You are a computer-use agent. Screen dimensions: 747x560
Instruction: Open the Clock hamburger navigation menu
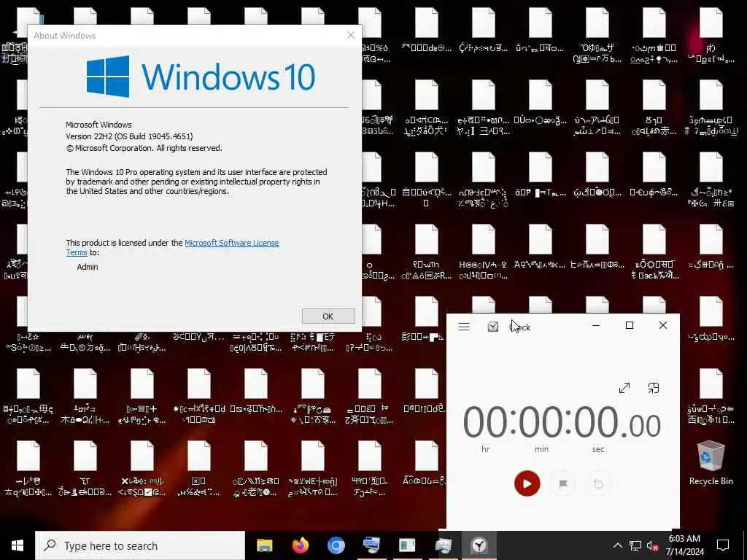pyautogui.click(x=463, y=327)
